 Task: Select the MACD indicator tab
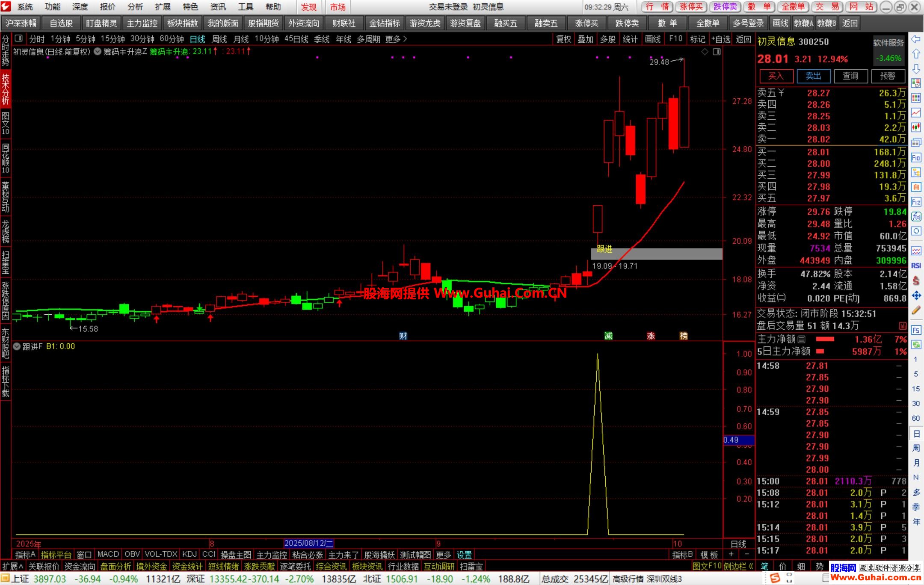108,554
